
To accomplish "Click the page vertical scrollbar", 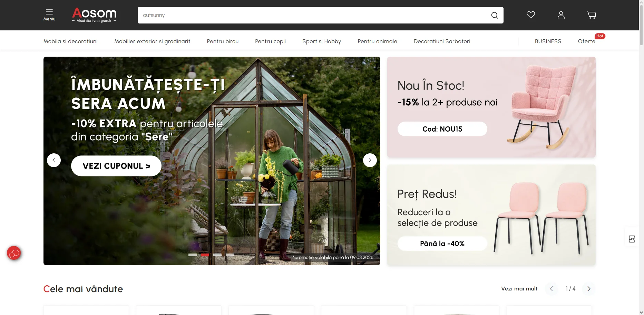I will click(641, 157).
